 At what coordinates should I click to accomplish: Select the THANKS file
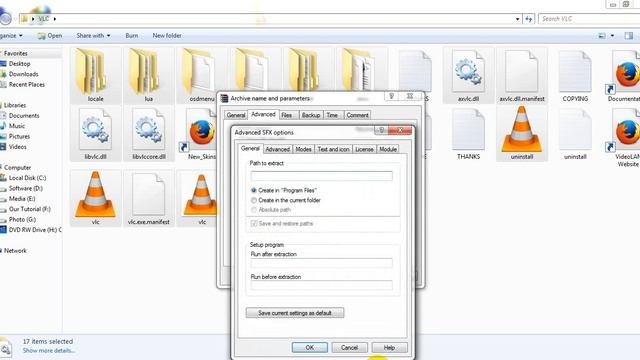click(468, 134)
